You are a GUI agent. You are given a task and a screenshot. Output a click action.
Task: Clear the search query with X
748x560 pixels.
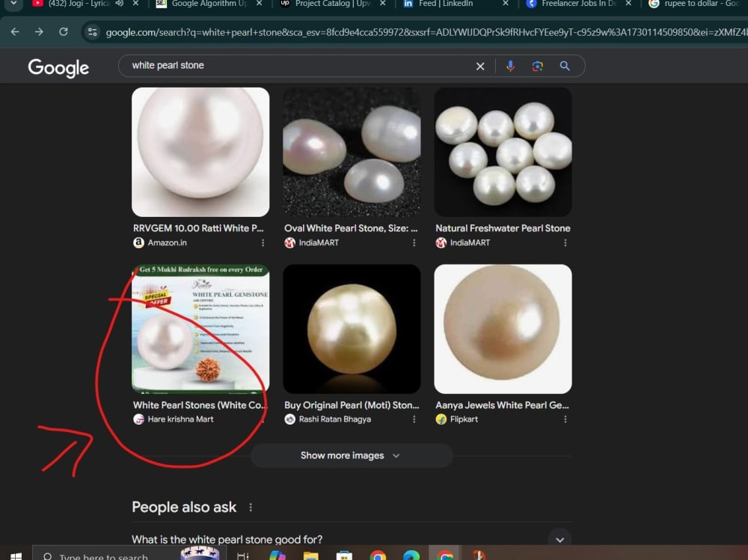tap(480, 67)
